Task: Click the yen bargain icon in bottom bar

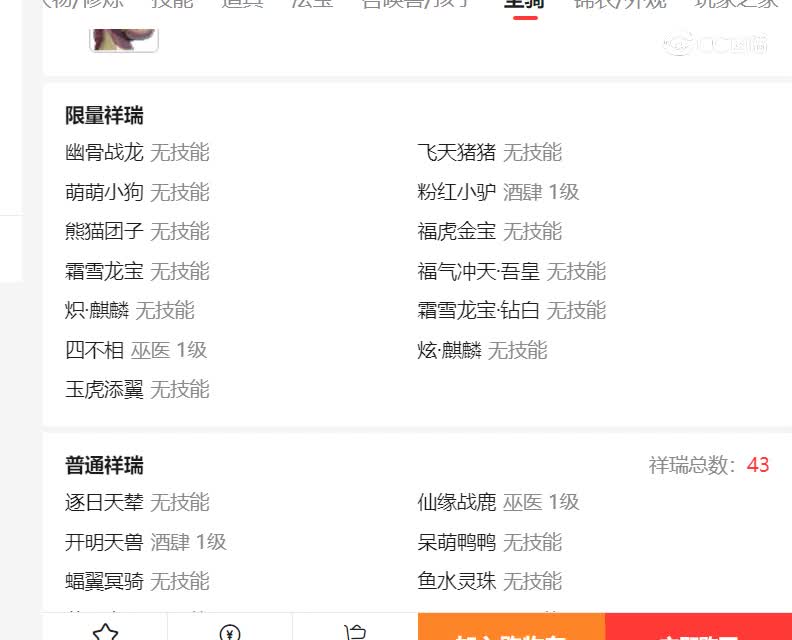Action: pyautogui.click(x=230, y=632)
